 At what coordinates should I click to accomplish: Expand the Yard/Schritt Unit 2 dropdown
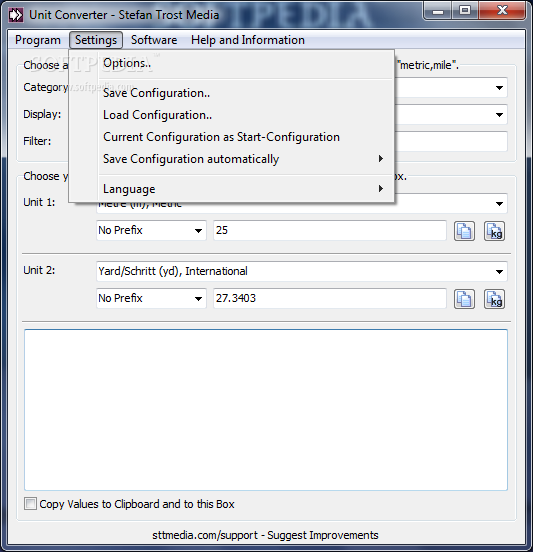[x=499, y=271]
